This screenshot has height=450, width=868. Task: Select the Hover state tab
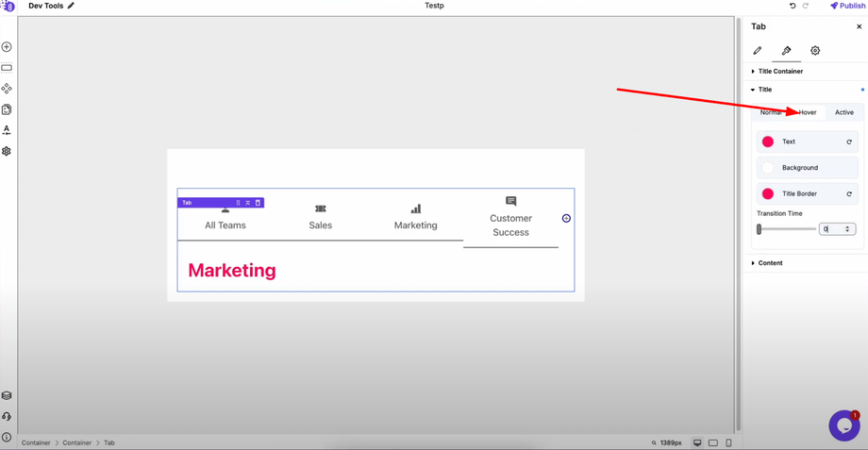[808, 112]
